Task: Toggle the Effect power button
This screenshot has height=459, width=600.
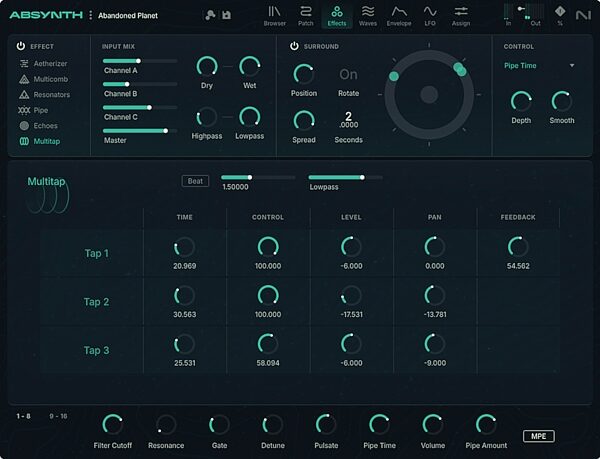Action: click(21, 46)
